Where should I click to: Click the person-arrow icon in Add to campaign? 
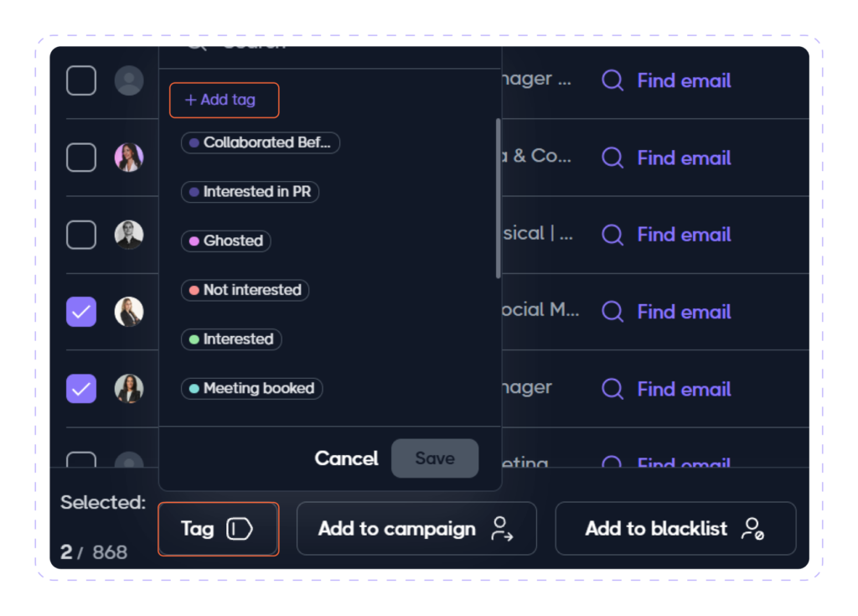point(502,529)
